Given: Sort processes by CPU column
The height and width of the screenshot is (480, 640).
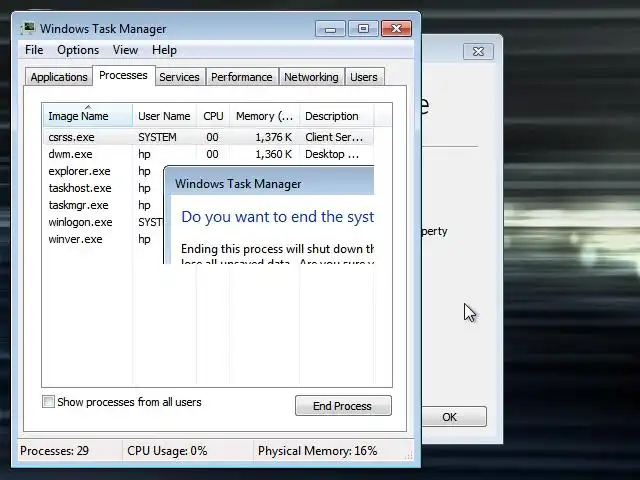Looking at the screenshot, I should pyautogui.click(x=213, y=116).
